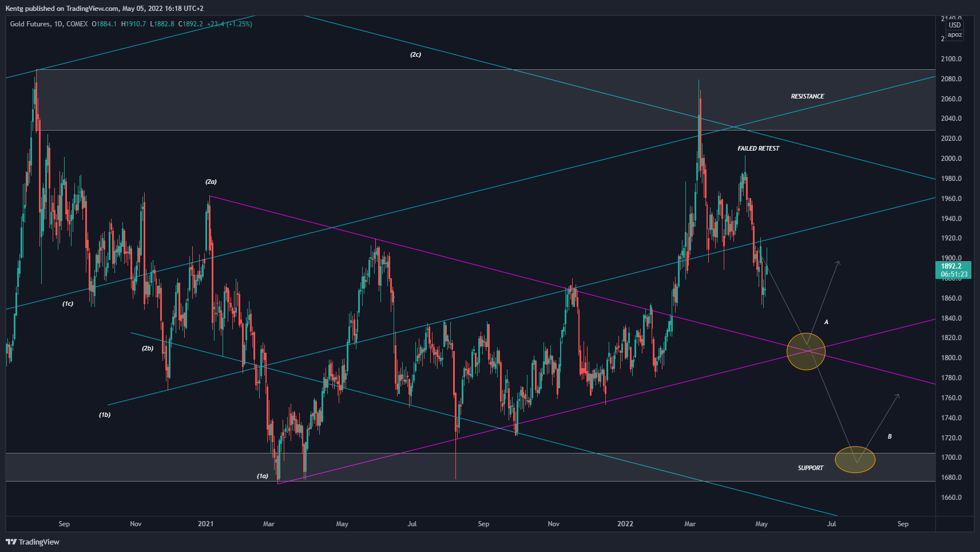Click the 1820.0 price axis label
Image resolution: width=980 pixels, height=552 pixels.
pyautogui.click(x=951, y=338)
